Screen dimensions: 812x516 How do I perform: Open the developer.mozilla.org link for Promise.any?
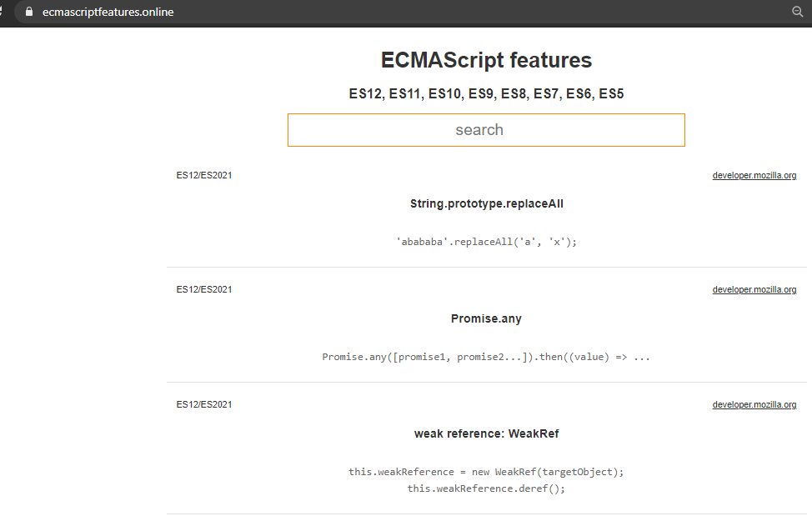[x=754, y=289]
